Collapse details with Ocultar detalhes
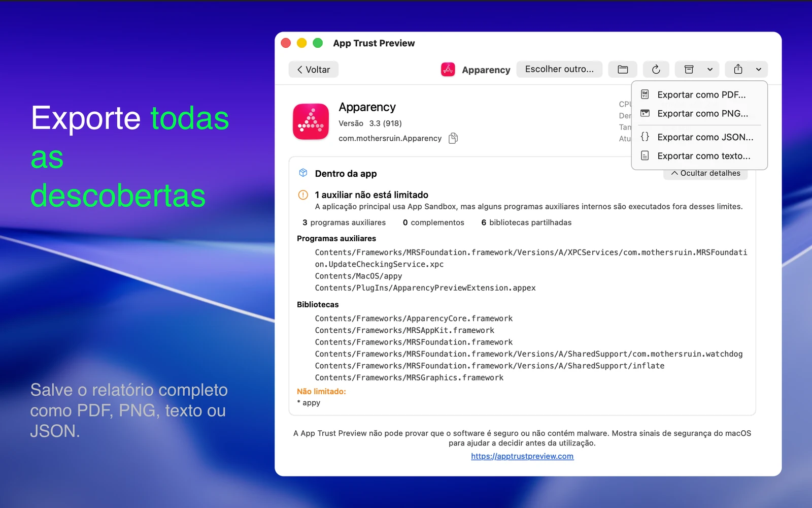 point(705,173)
